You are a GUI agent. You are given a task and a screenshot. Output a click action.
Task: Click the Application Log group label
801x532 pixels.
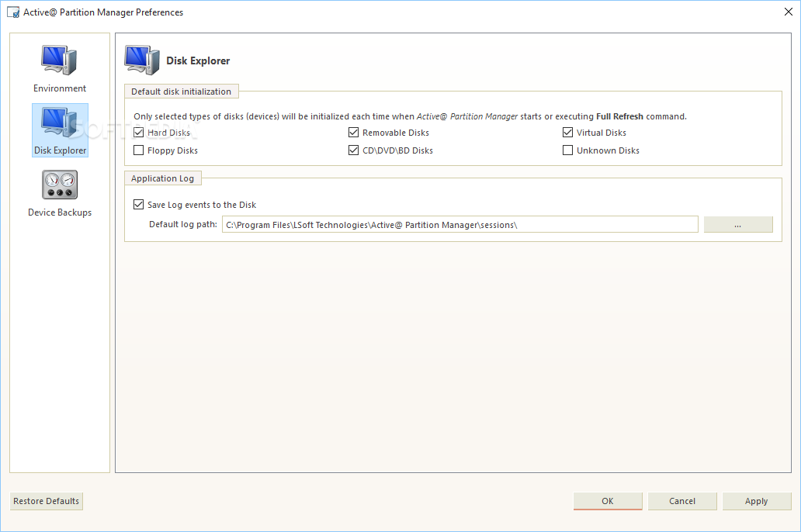tap(162, 178)
